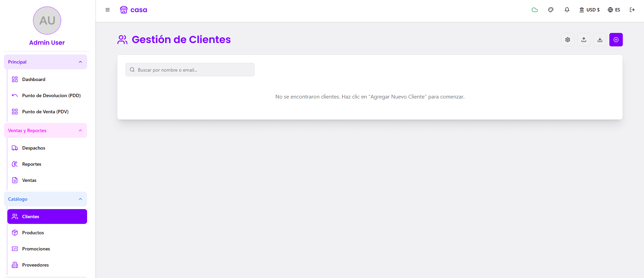Screen dimensions: 644x278
Task: Go to Punto de Venta (PDV)
Action: tap(47, 112)
